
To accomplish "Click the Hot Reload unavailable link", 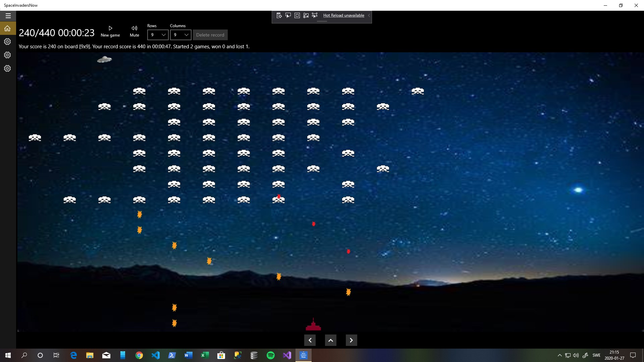I will (x=343, y=15).
